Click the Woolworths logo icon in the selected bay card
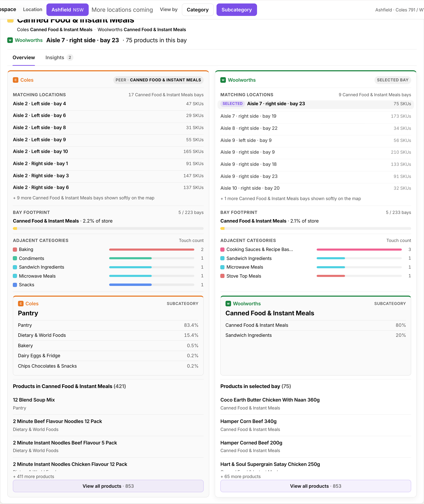The width and height of the screenshot is (424, 504). pos(223,80)
